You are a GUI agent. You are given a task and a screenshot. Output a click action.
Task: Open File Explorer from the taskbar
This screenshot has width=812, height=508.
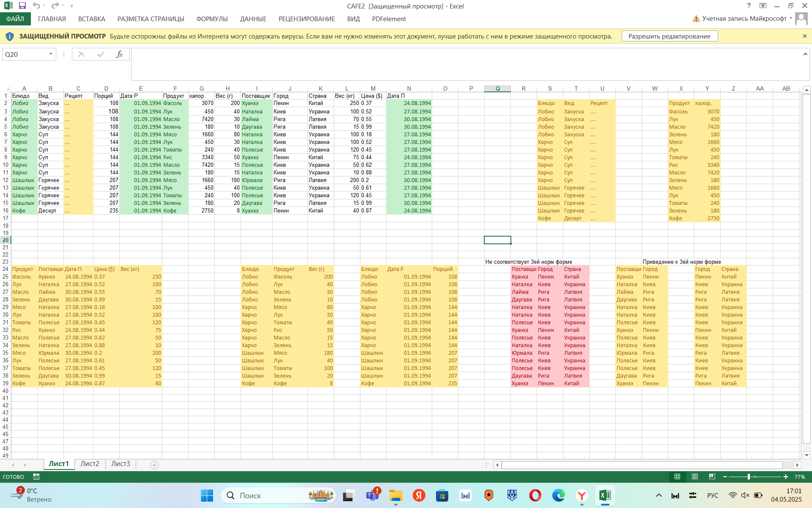pos(396,495)
